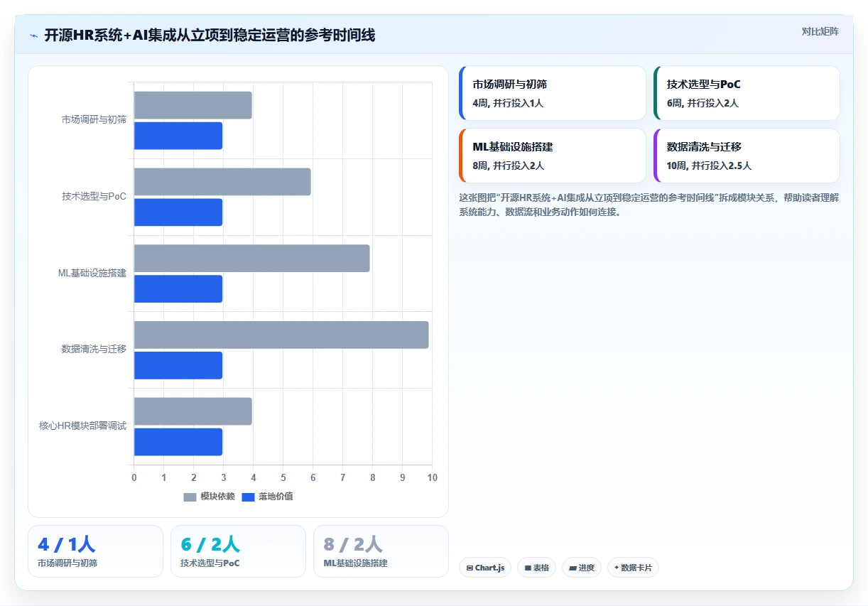Viewport: 868px width, 606px height.
Task: Click blue 落地价值 bar for 市场调研与初筛
Action: coord(178,136)
